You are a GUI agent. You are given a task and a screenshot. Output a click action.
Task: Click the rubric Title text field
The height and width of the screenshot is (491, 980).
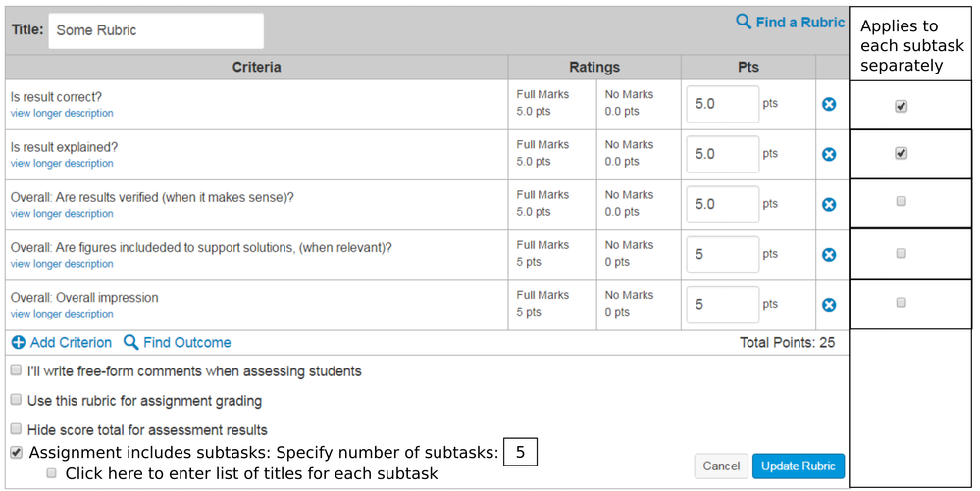[156, 30]
